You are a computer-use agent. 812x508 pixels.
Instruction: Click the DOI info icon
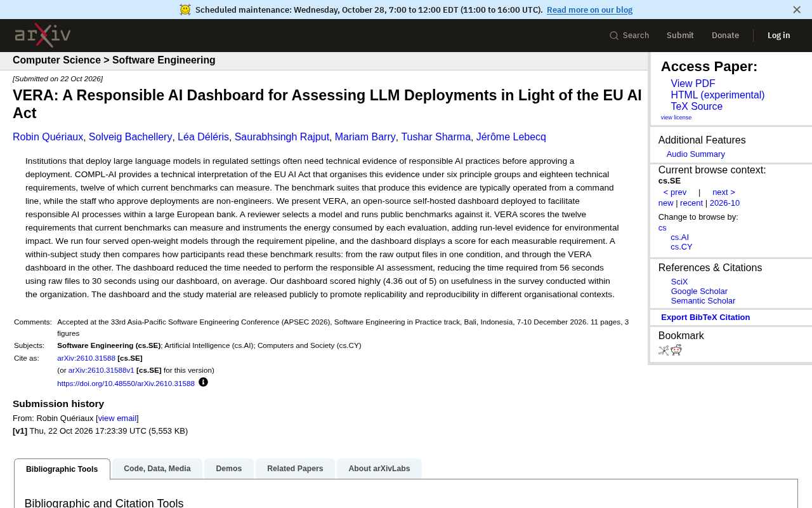[203, 382]
